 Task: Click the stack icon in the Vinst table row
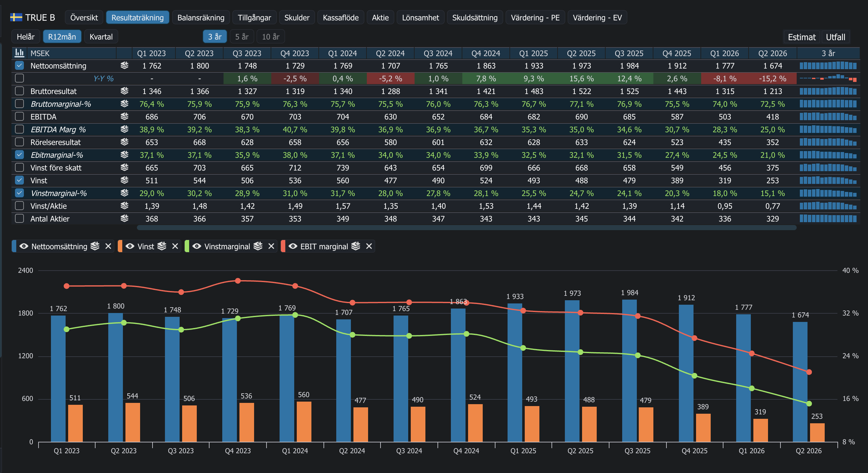tap(124, 180)
